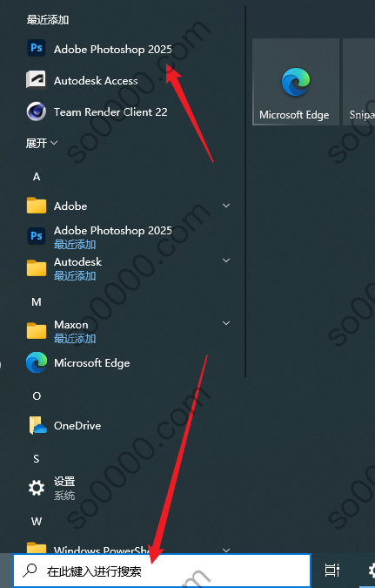Expand the Autodesk folder chevron

click(226, 260)
